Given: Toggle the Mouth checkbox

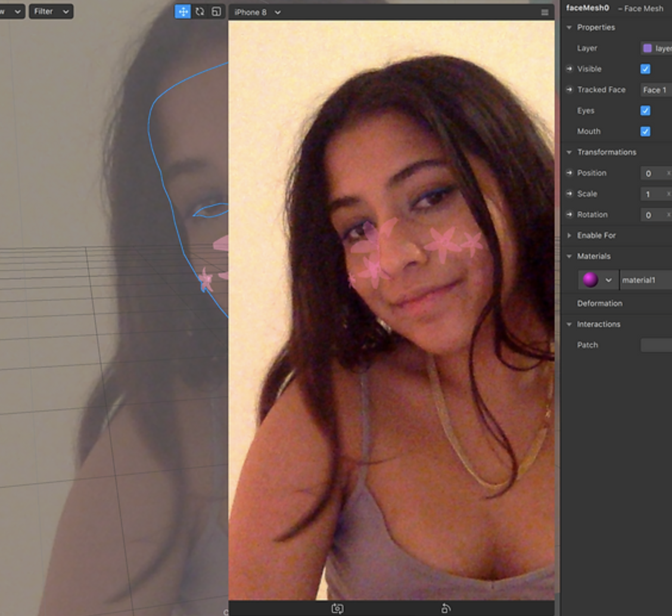Looking at the screenshot, I should [x=645, y=132].
